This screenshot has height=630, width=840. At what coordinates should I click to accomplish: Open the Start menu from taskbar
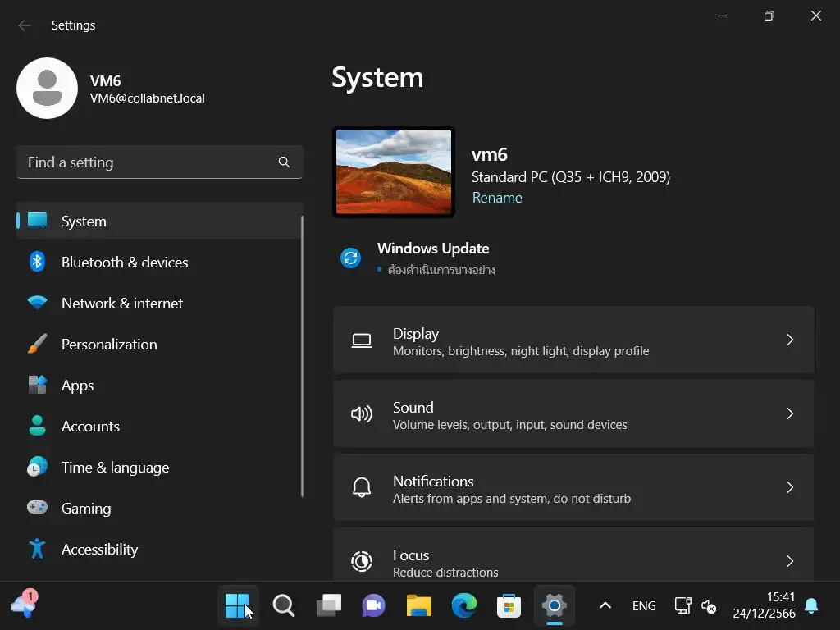point(238,606)
